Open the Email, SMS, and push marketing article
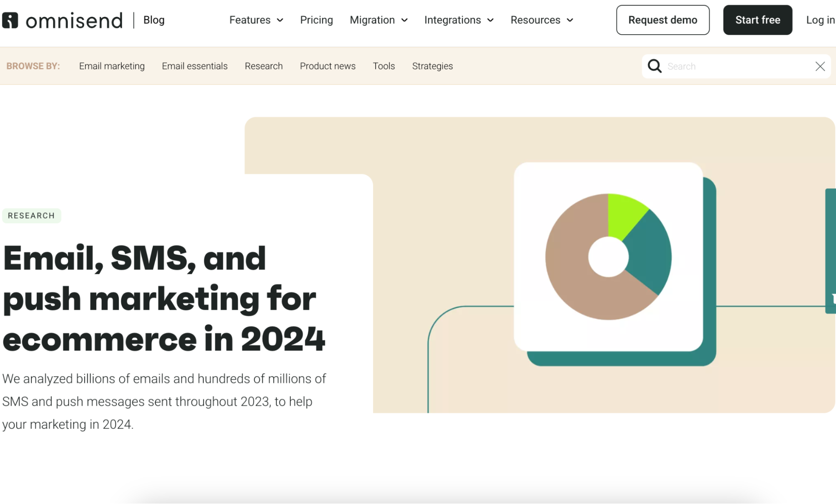836x504 pixels. [164, 298]
